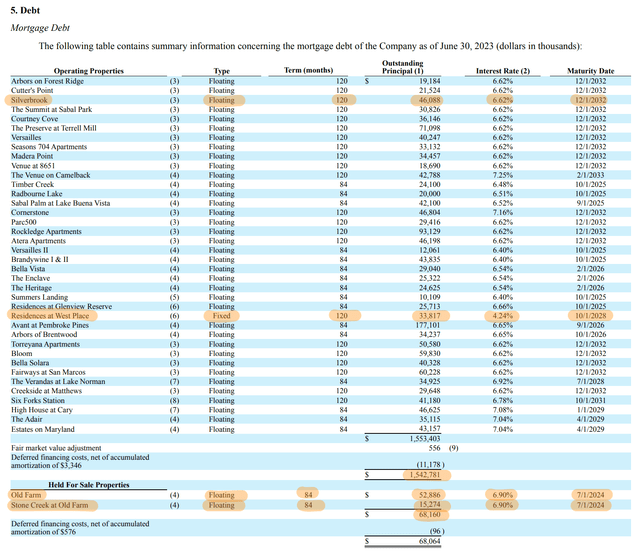Click the 'Operating Properties' column header

point(83,71)
